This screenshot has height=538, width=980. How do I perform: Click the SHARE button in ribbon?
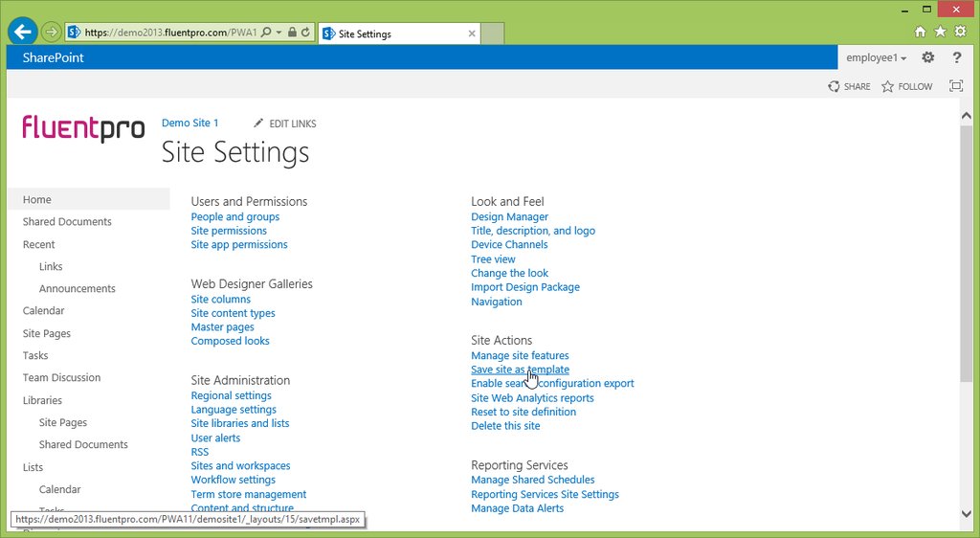tap(849, 86)
